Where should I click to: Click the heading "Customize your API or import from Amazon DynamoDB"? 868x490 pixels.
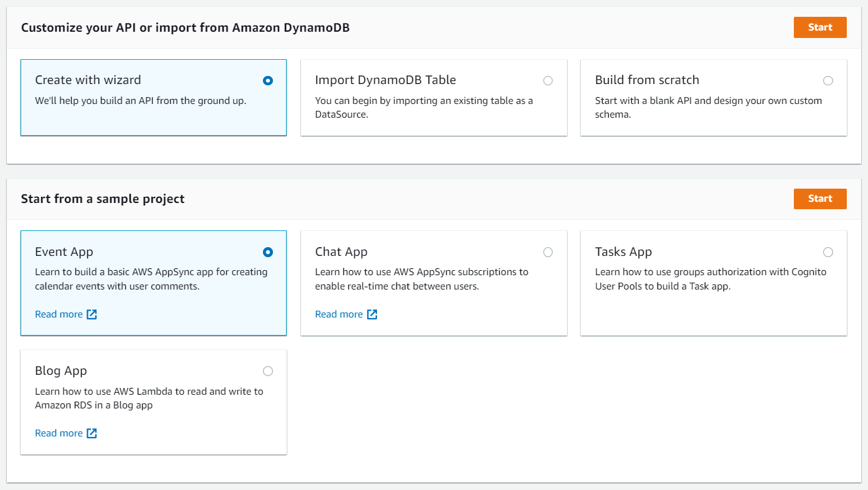pos(185,28)
